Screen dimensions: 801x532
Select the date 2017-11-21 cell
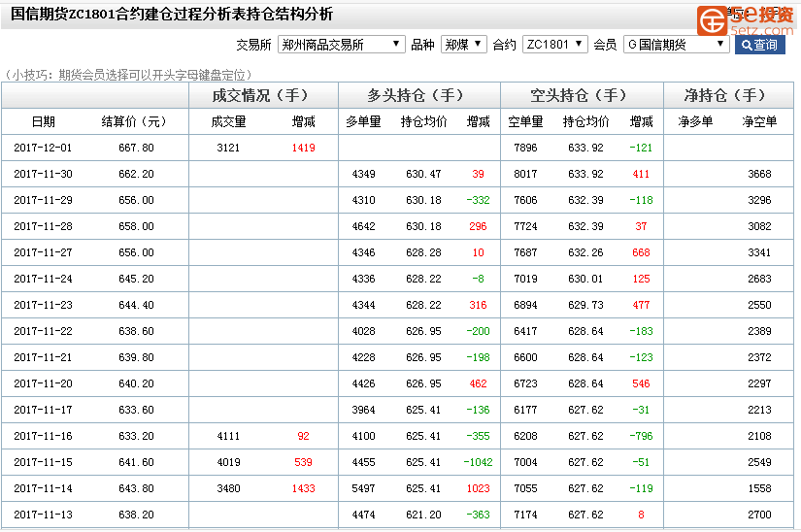click(43, 357)
